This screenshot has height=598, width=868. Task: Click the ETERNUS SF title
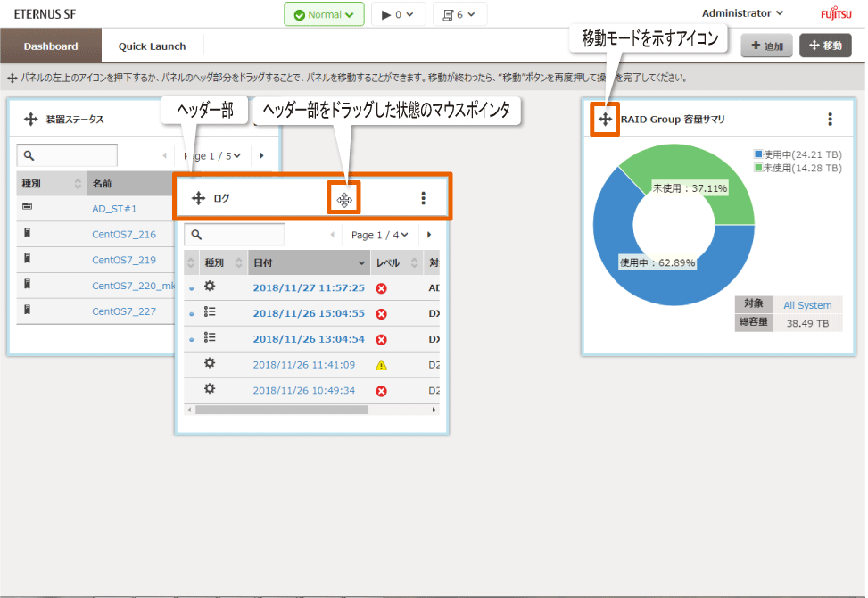pos(45,14)
